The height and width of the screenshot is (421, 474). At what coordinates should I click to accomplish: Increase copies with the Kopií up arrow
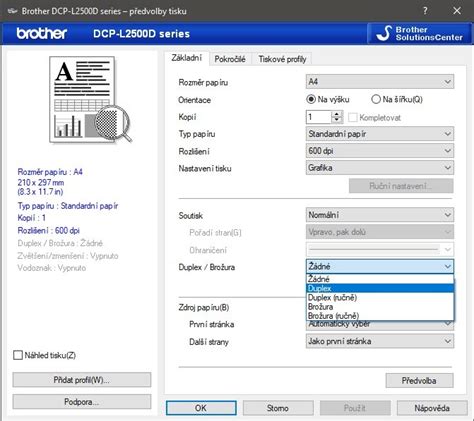coord(337,114)
